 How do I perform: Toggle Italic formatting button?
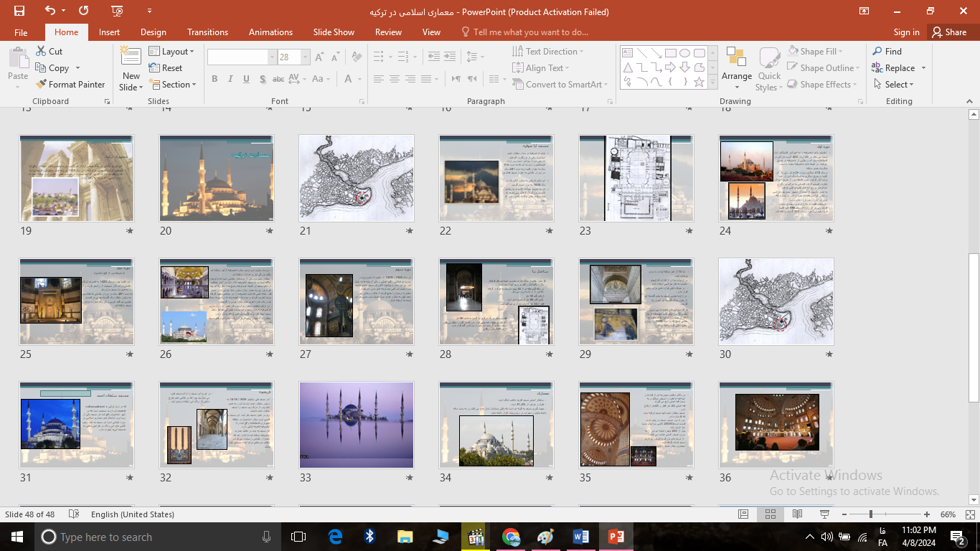click(230, 79)
